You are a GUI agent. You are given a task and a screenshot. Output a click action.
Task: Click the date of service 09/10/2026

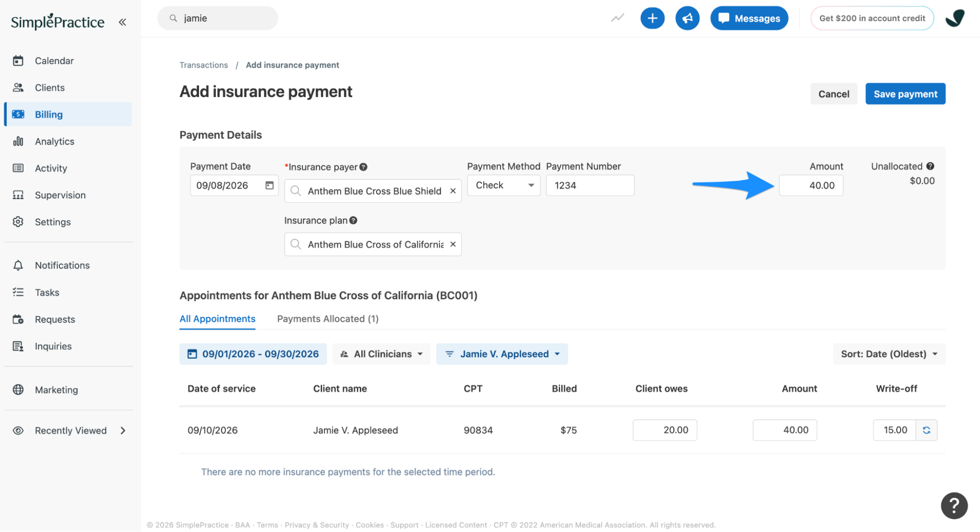pos(212,431)
